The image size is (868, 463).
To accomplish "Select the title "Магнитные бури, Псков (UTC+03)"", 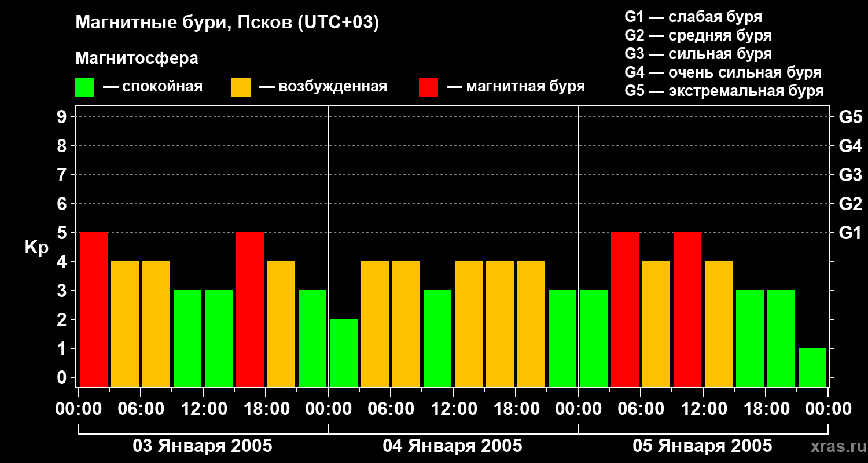I will [227, 23].
